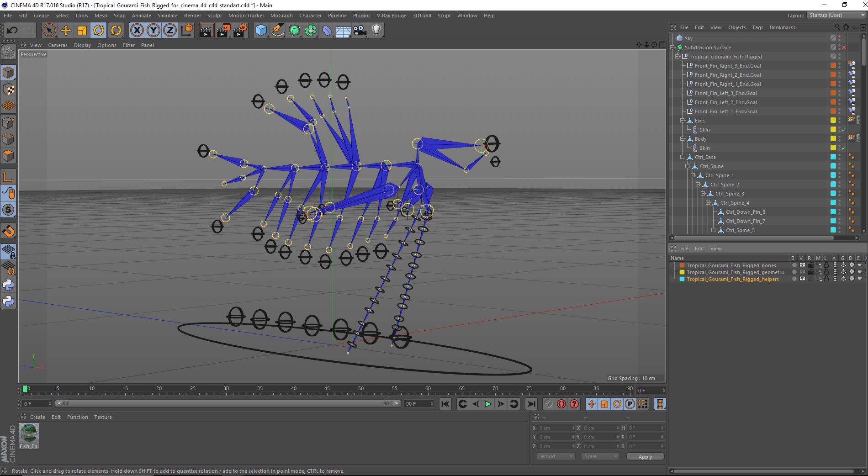This screenshot has width=868, height=476.
Task: Go to end of animation
Action: [x=531, y=404]
